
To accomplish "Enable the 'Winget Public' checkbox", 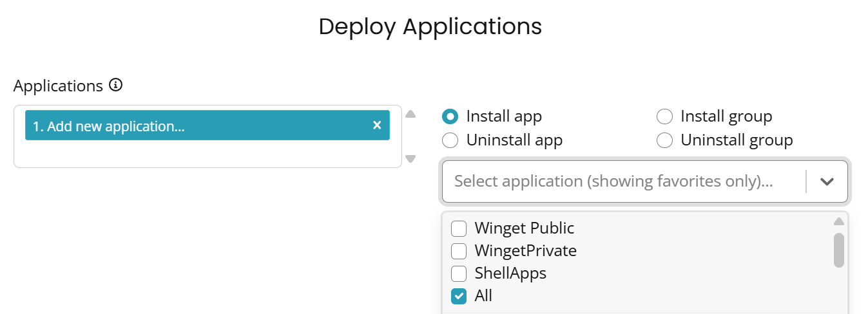I will pos(459,228).
